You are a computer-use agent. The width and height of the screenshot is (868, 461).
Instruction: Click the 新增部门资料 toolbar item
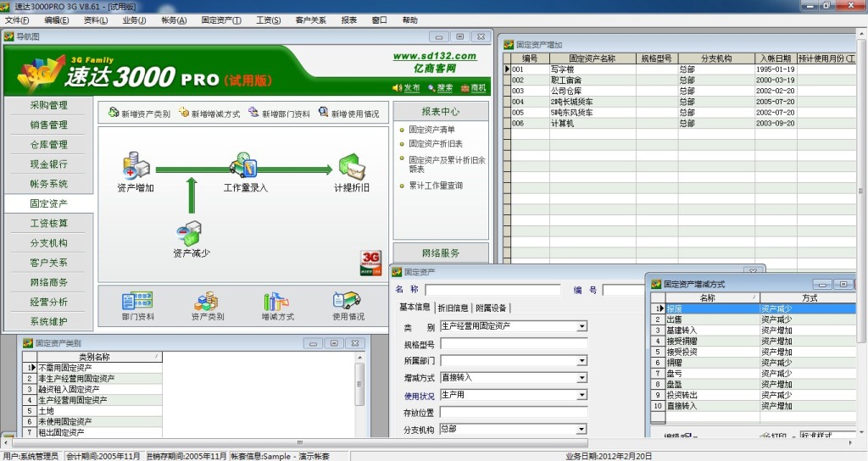(x=279, y=113)
